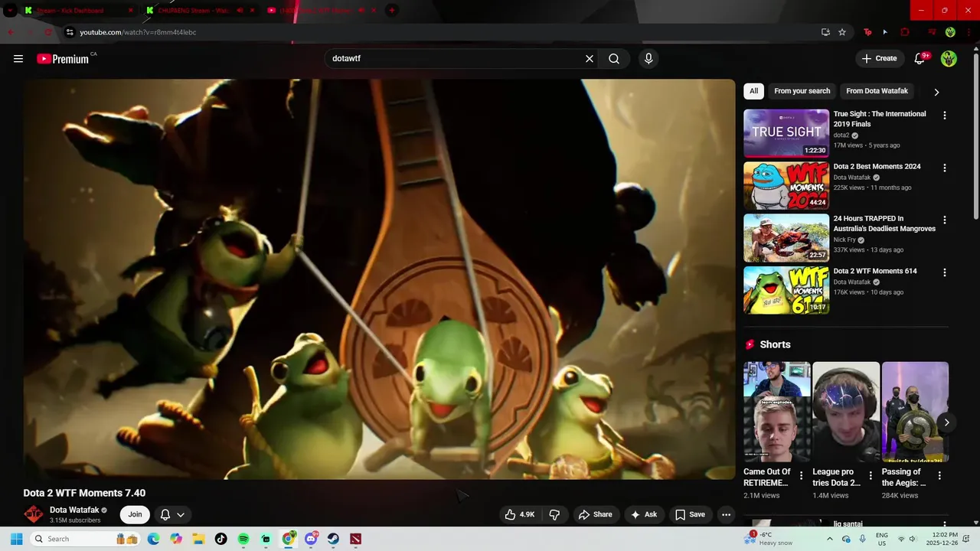Screen dimensions: 980x551
Task: Select the From Dota Watafak chip
Action: [877, 91]
